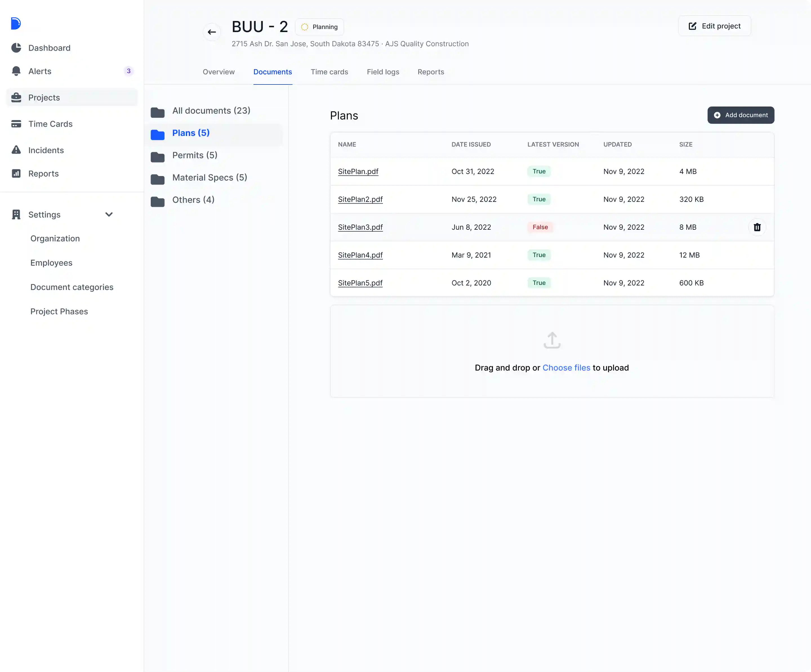This screenshot has width=811, height=672.
Task: Open the Material Specs (5) folder
Action: 209,178
